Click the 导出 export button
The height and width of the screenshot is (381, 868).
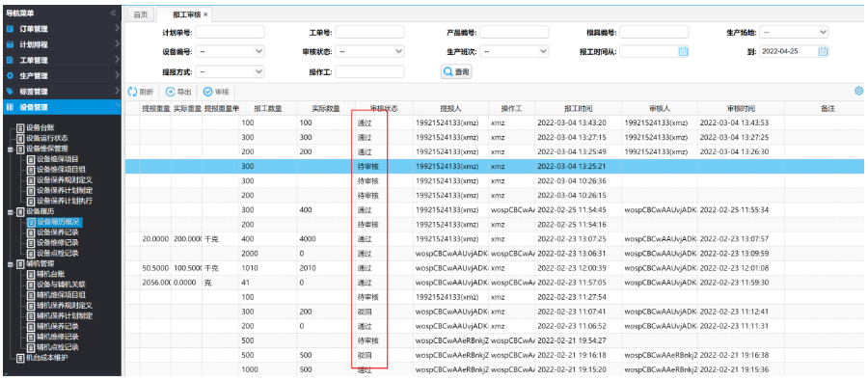[x=178, y=92]
